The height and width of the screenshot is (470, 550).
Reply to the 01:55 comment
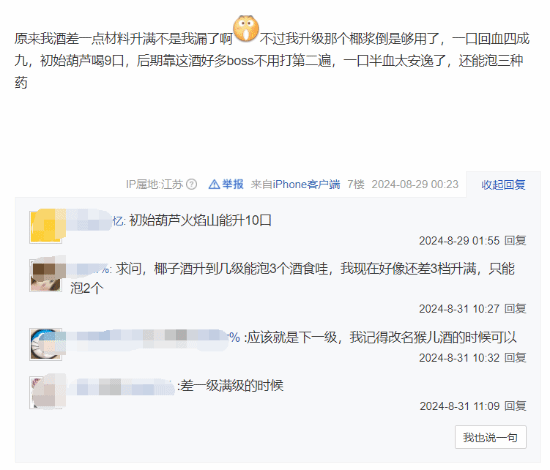click(x=515, y=241)
